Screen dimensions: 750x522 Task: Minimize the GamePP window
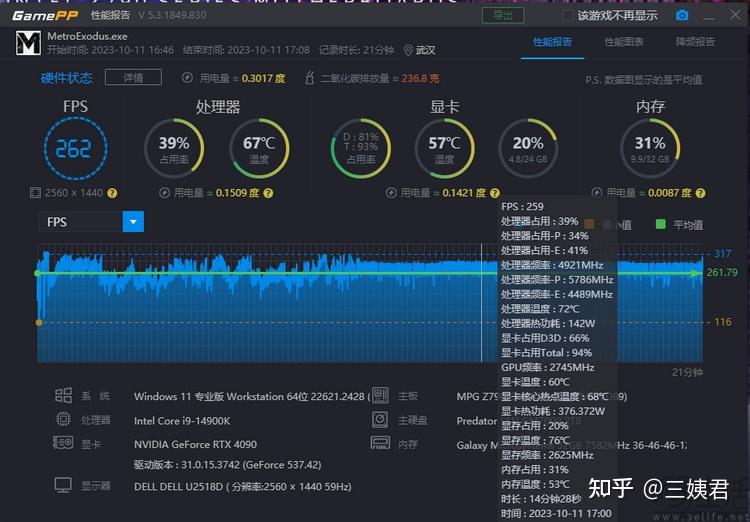[709, 18]
